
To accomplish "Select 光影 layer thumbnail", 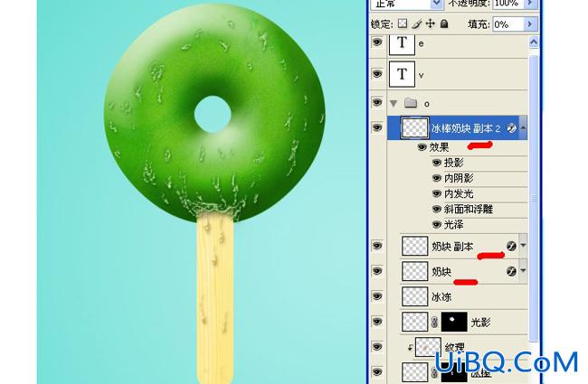I will click(x=414, y=322).
